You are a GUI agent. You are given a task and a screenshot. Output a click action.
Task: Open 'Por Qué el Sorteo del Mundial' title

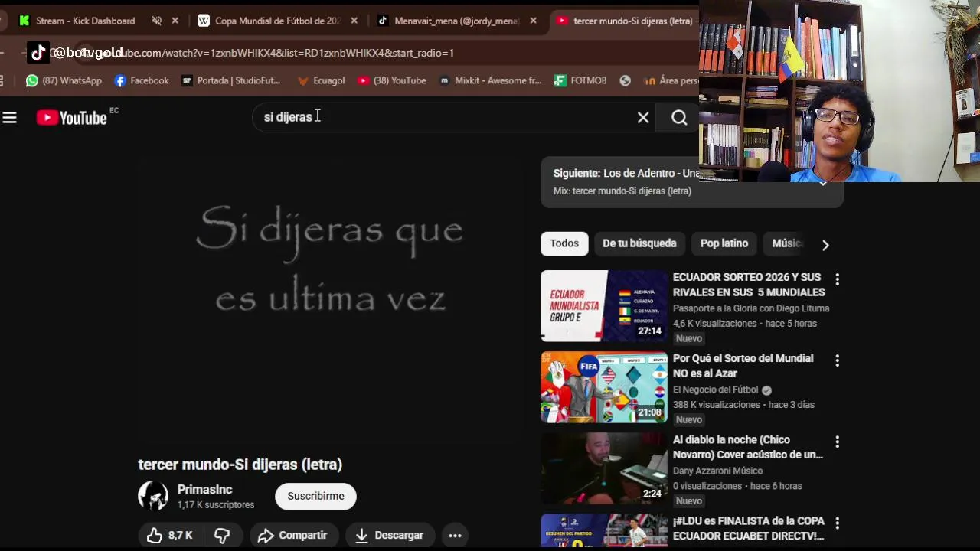point(743,366)
